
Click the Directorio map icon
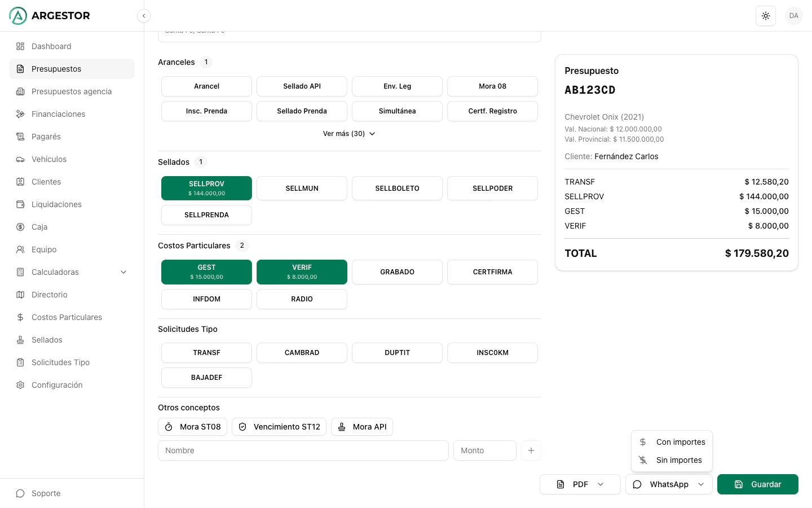(20, 295)
